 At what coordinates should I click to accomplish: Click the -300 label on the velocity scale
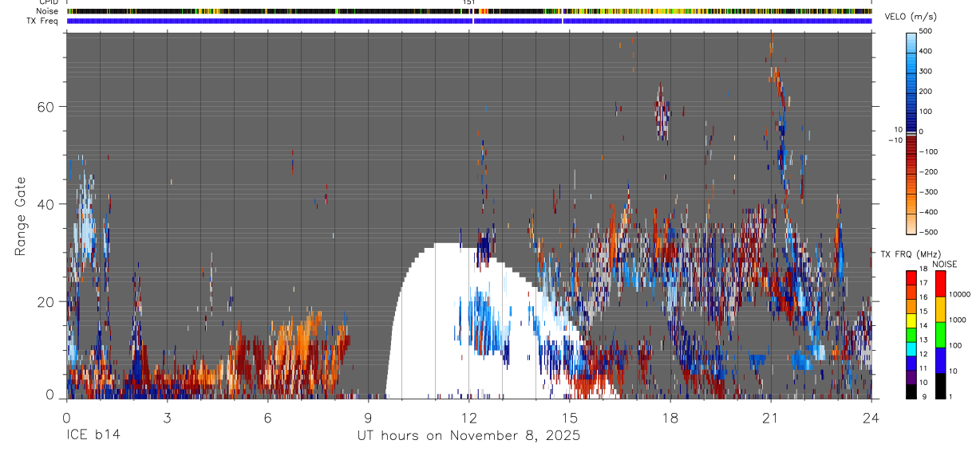(927, 192)
